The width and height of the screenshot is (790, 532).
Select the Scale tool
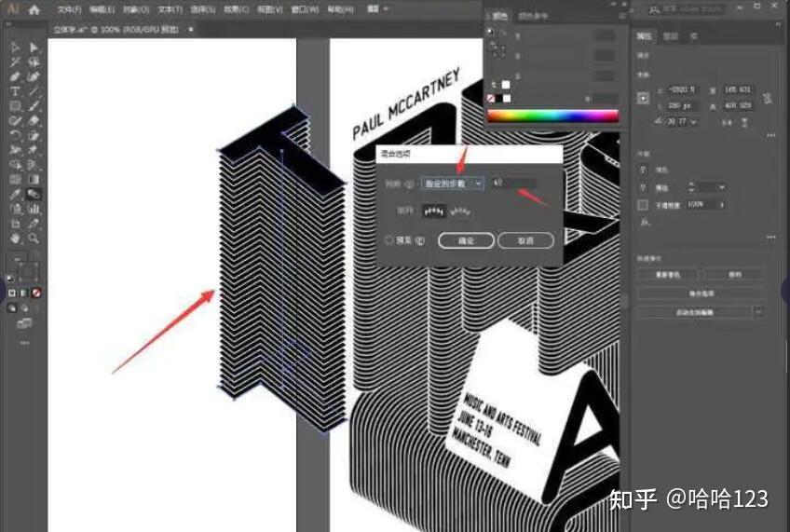34,135
